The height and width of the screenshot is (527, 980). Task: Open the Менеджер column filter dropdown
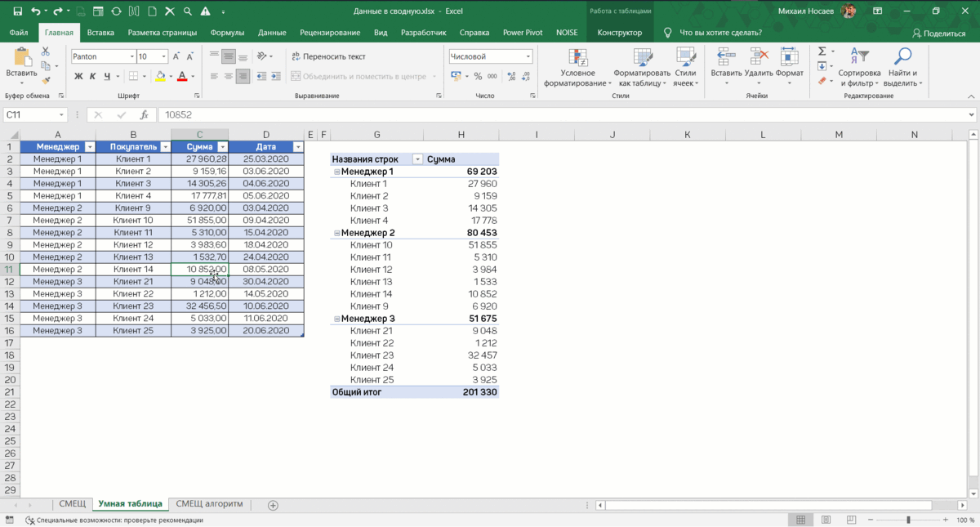point(88,147)
